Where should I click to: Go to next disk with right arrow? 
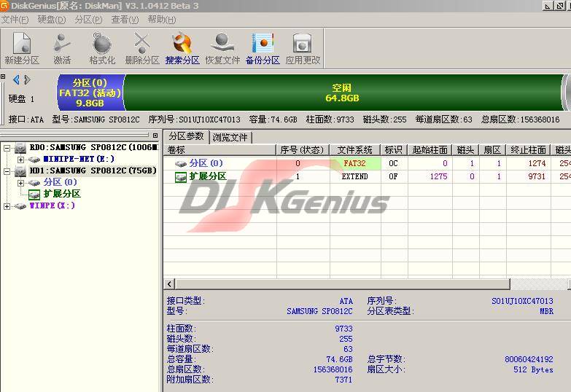27,79
